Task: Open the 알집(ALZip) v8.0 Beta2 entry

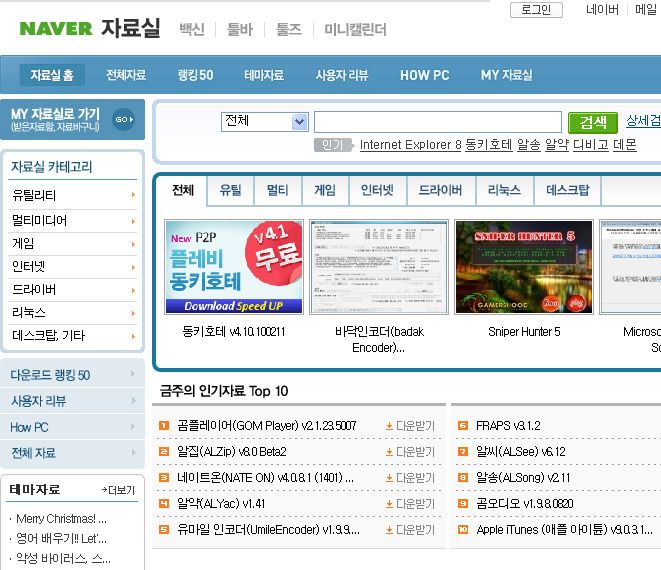Action: (231, 452)
